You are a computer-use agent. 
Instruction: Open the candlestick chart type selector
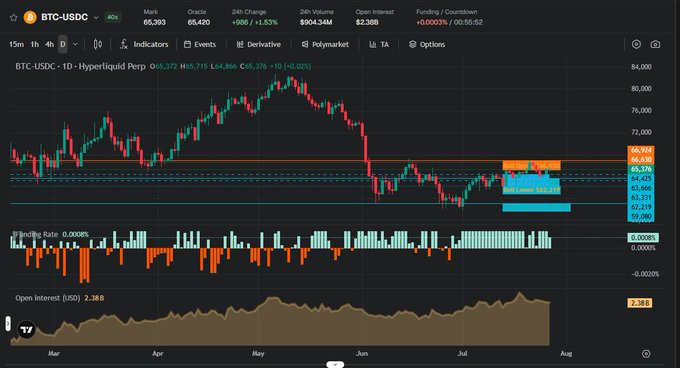(98, 44)
